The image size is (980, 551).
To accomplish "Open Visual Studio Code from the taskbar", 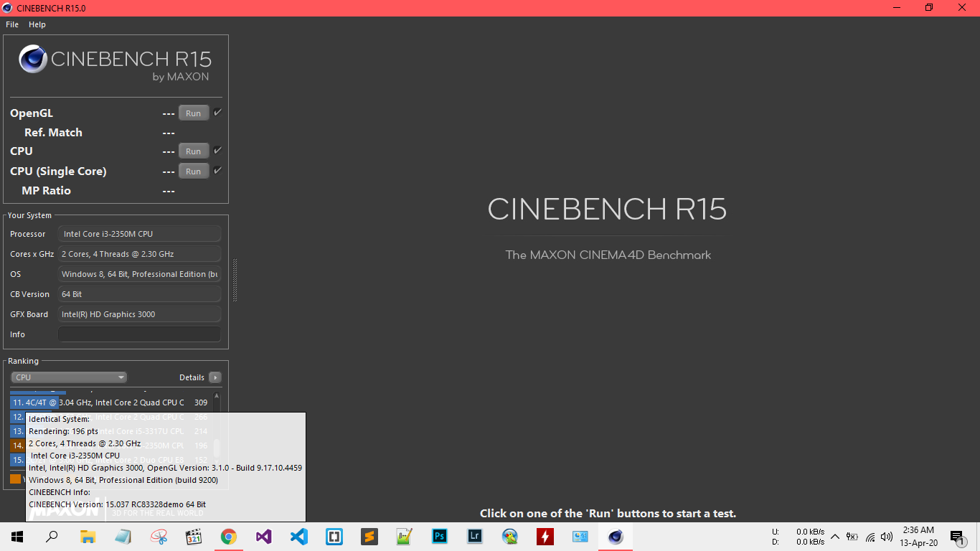I will [x=299, y=537].
